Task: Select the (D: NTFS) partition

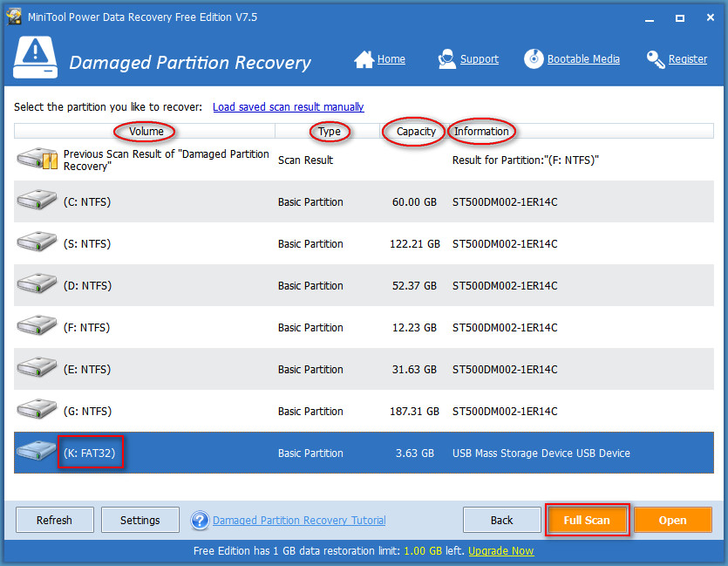Action: [x=364, y=285]
